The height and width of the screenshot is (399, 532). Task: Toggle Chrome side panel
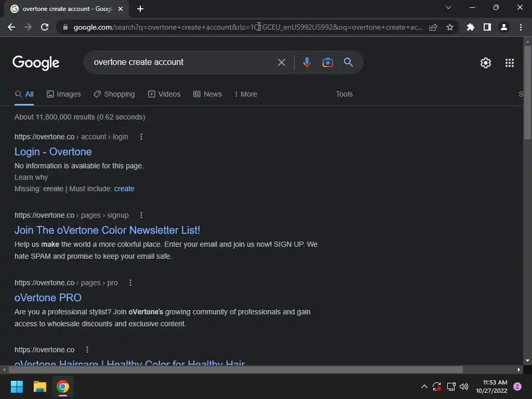(x=487, y=27)
